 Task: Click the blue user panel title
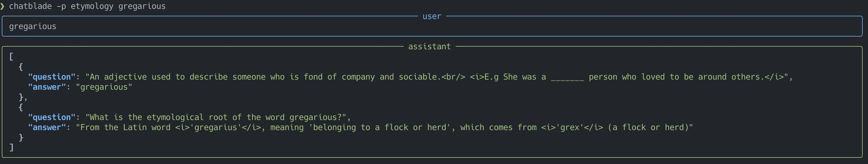[432, 17]
